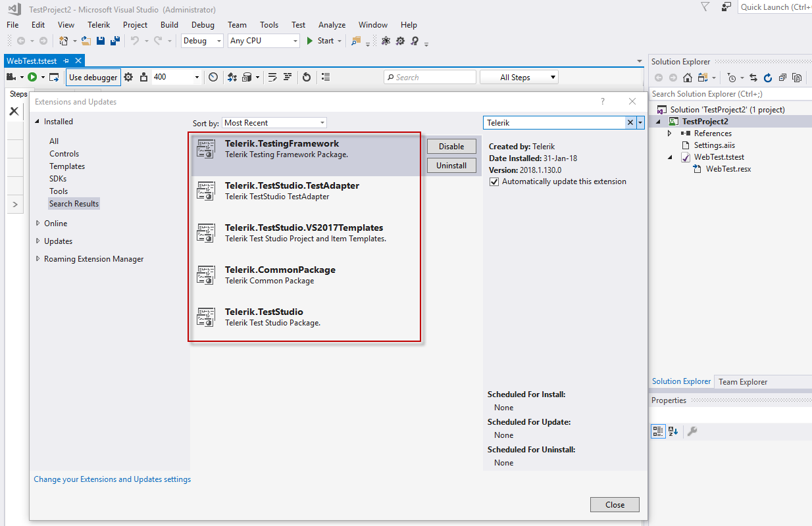Image resolution: width=812 pixels, height=526 pixels.
Task: Click the clock icon in test toolbar
Action: point(213,77)
